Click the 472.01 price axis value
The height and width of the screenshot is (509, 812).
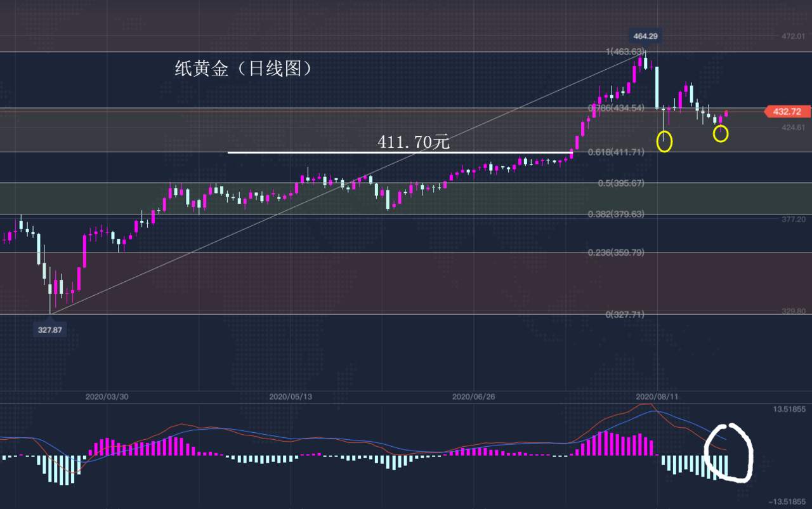click(793, 36)
